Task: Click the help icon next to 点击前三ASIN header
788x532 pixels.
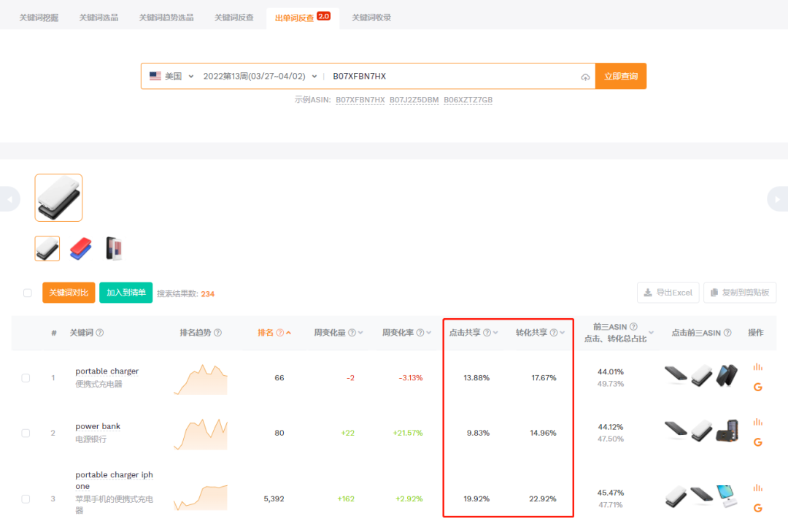Action: [x=727, y=332]
